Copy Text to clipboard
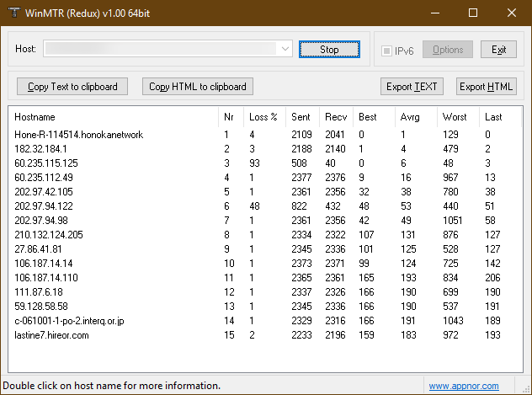This screenshot has width=532, height=395. tap(72, 87)
